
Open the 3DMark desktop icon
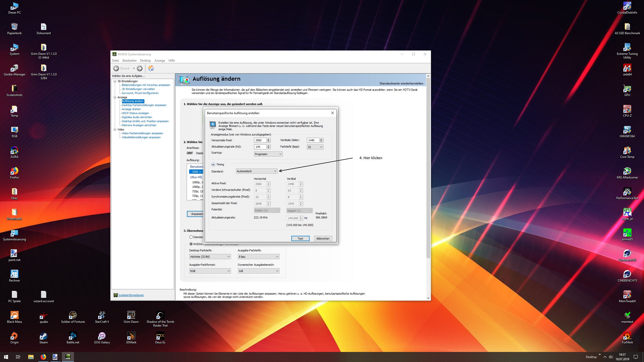tap(131, 336)
